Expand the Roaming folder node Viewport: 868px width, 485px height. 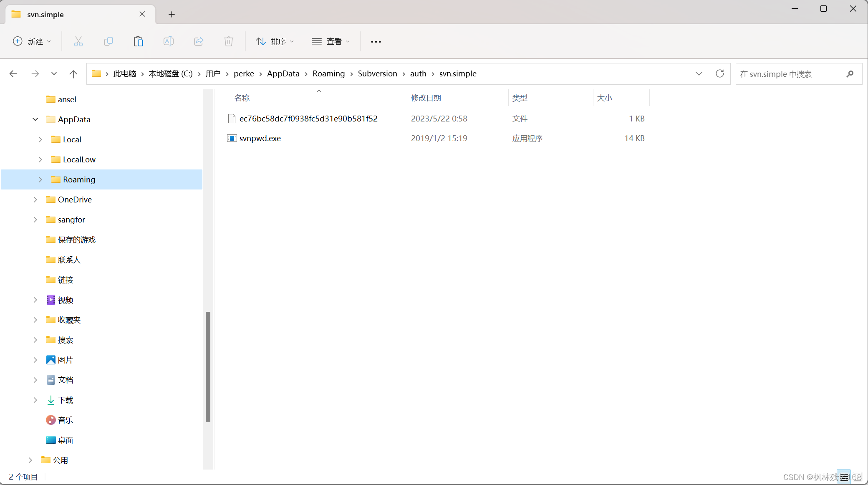(40, 179)
